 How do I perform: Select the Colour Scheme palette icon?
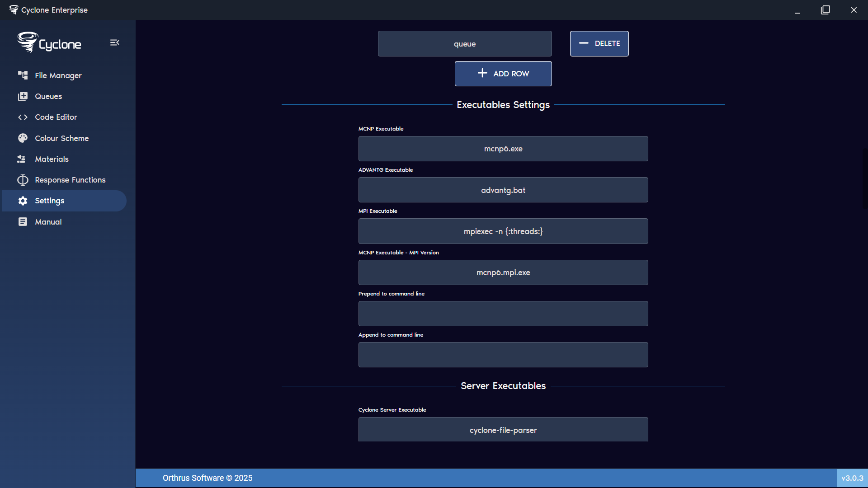pyautogui.click(x=23, y=138)
